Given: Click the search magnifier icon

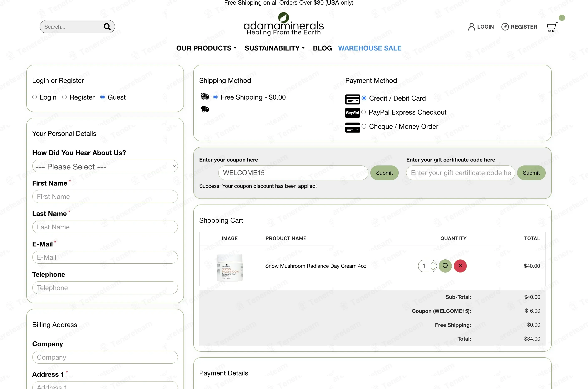Looking at the screenshot, I should point(107,27).
